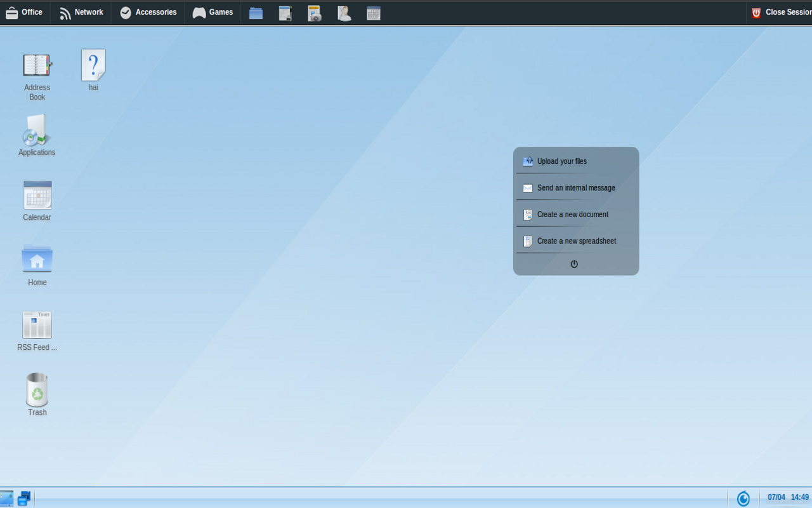Viewport: 812px width, 508px height.
Task: Open the Home folder on the desktop
Action: click(37, 264)
